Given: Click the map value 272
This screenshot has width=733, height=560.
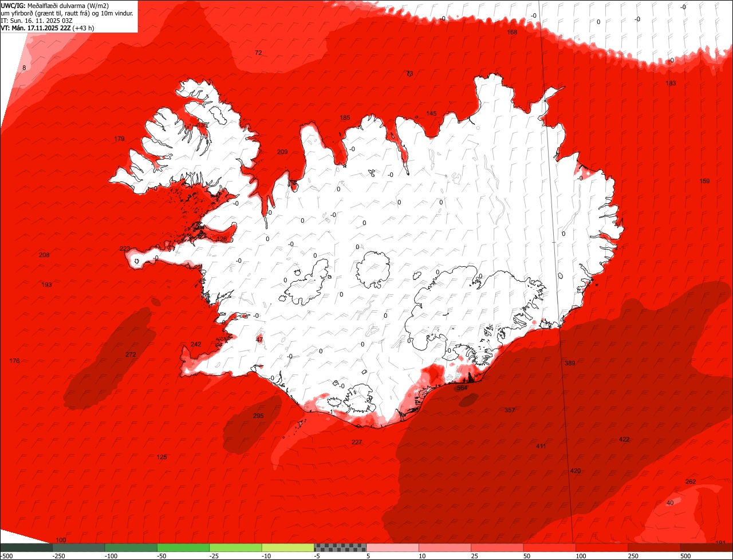Looking at the screenshot, I should point(131,355).
